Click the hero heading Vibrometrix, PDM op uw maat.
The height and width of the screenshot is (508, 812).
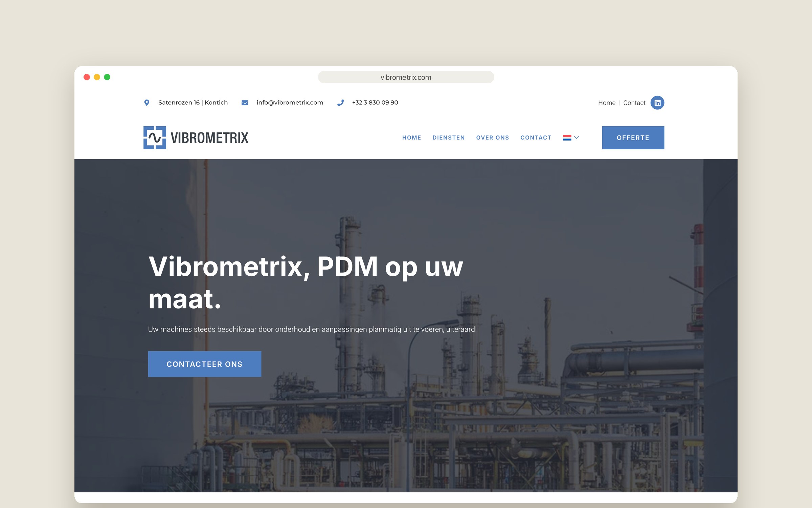(306, 282)
